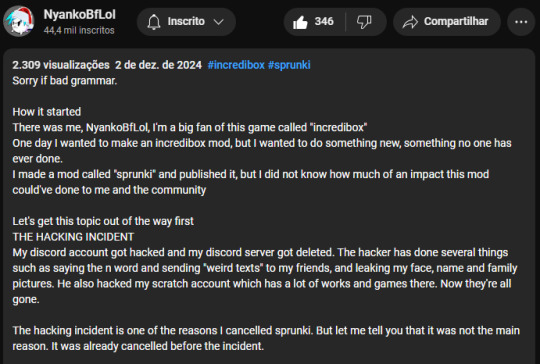Open the #sprunki hashtag link
540x364 pixels.
[289, 65]
